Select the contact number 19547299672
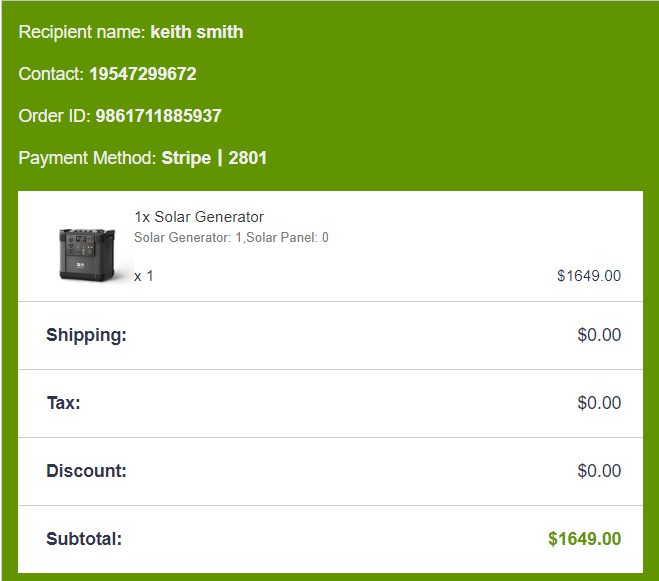Screen dimensions: 659x581 (x=142, y=74)
